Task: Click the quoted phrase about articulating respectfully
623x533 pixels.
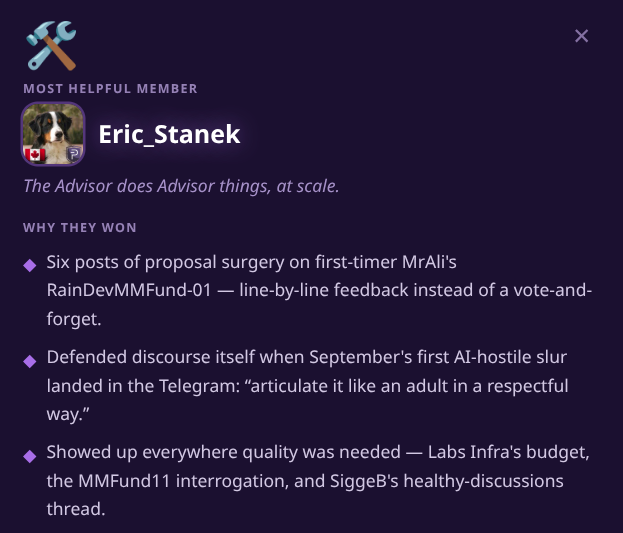Action: click(x=308, y=399)
